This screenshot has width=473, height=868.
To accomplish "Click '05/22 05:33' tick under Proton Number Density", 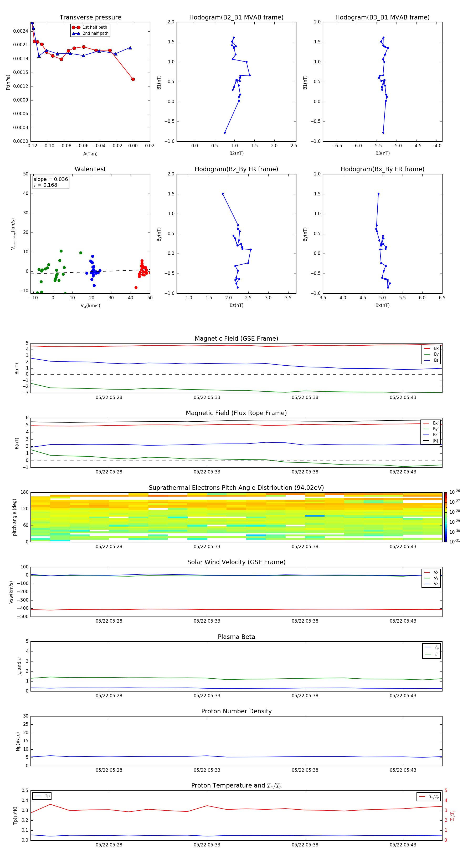I will pos(207,770).
